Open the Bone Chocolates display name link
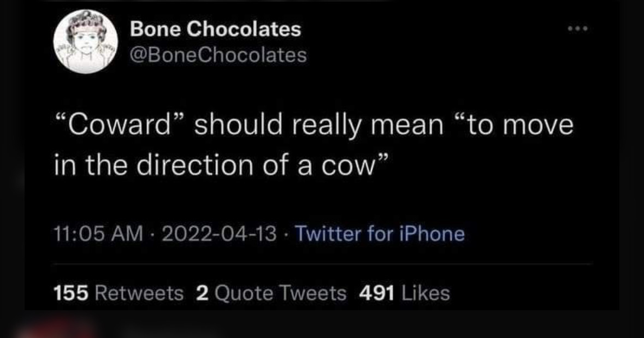The image size is (644, 338). pos(215,29)
